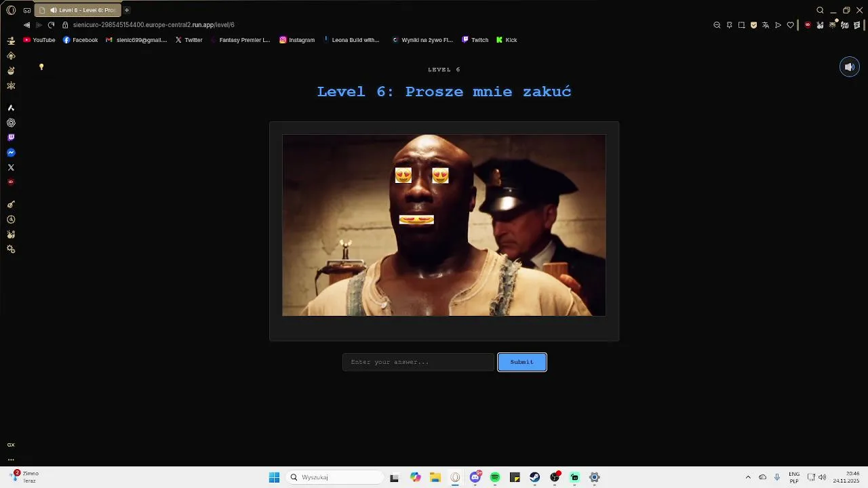
Task: Add page to bookmarks heart icon
Action: 790,25
